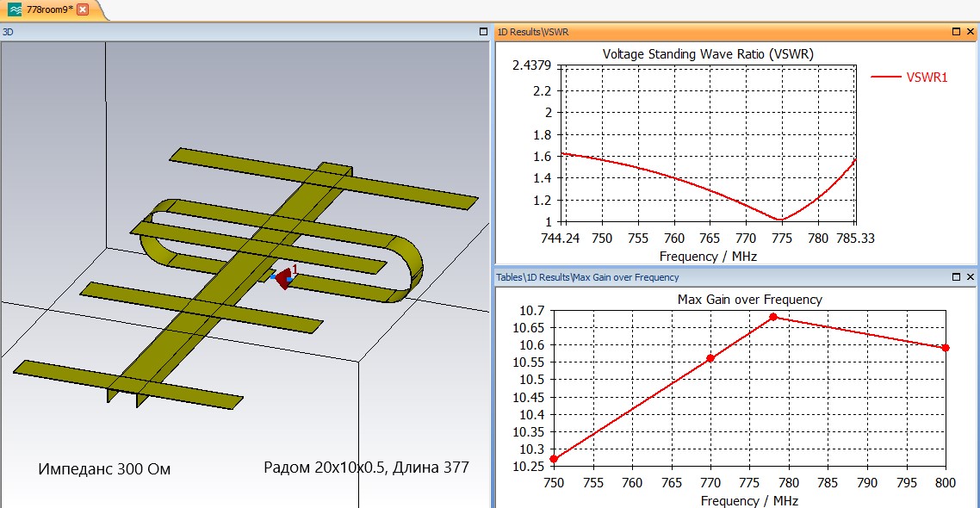Click the 2.4379 y-axis maximum value
Viewport: 980px width, 508px height.
(531, 65)
